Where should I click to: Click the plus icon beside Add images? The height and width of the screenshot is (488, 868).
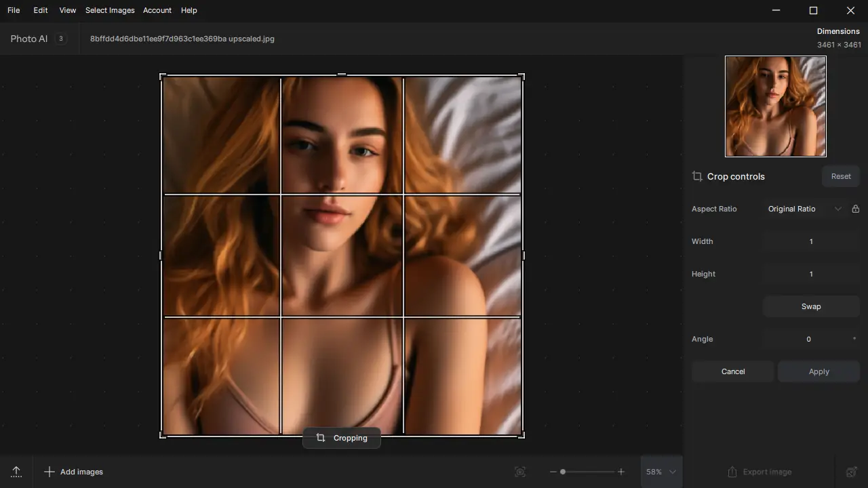pyautogui.click(x=49, y=472)
